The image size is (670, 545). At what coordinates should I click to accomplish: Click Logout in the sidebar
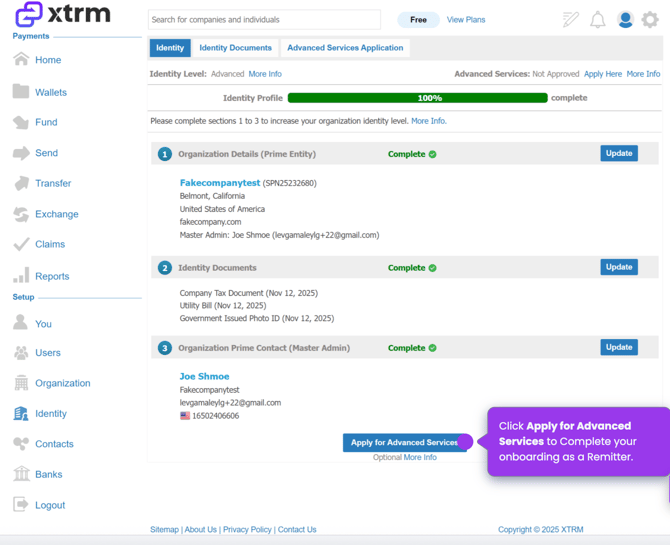coord(50,505)
